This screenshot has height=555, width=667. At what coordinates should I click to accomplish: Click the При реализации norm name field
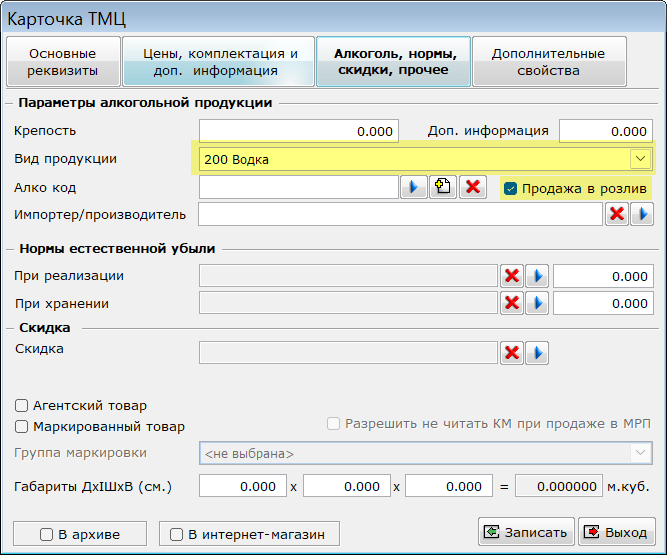point(348,276)
